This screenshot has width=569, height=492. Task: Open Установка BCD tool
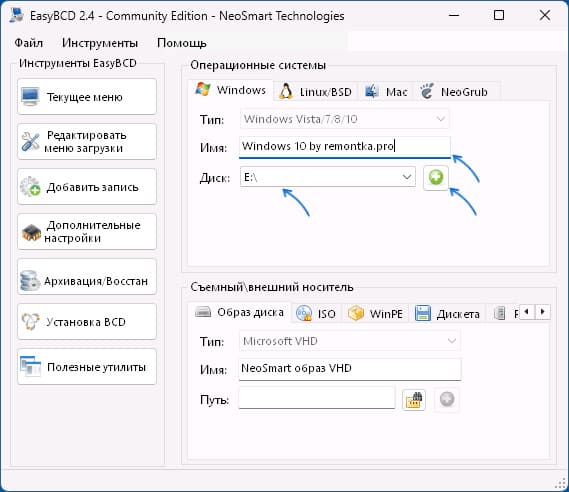(x=87, y=321)
